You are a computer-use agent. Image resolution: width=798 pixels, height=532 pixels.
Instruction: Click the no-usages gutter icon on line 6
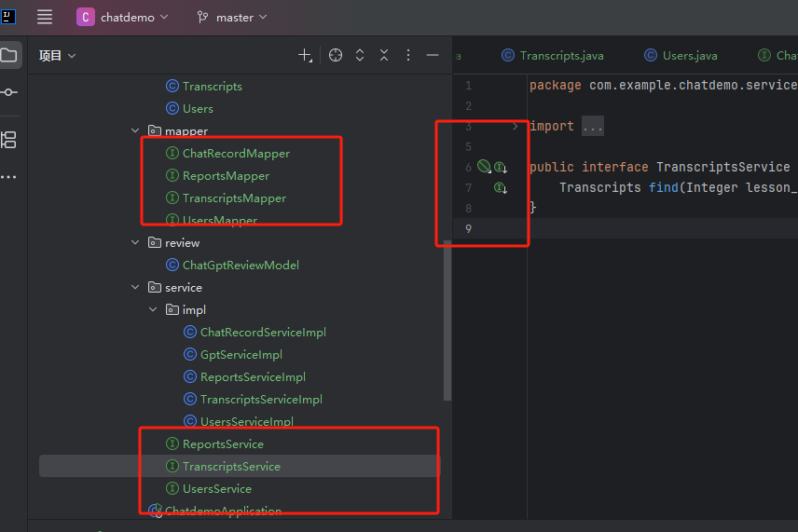(x=484, y=167)
